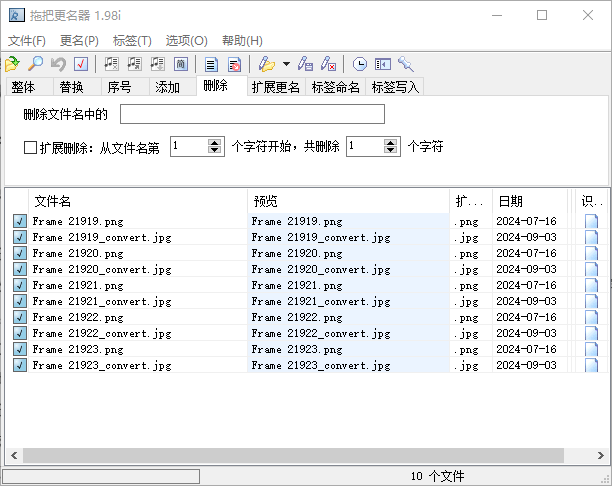Click the red checkmark toolbar icon

81,64
